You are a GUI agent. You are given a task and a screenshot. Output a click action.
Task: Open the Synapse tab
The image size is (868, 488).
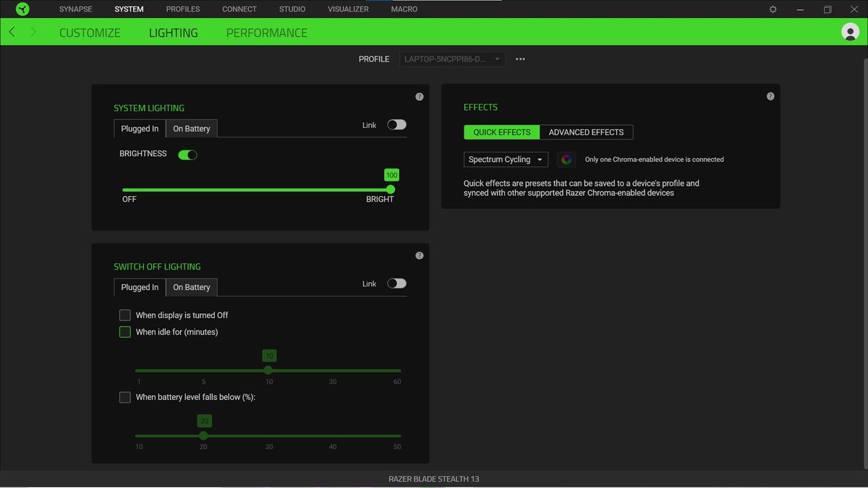point(75,9)
